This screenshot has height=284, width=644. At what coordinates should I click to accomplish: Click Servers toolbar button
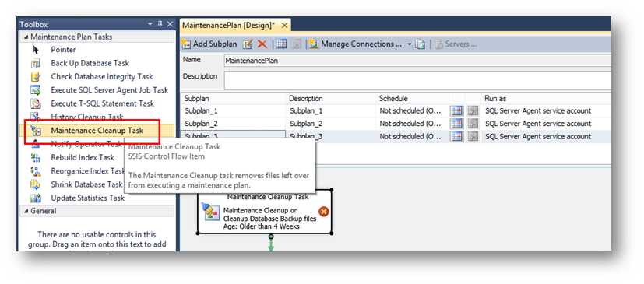pos(456,44)
